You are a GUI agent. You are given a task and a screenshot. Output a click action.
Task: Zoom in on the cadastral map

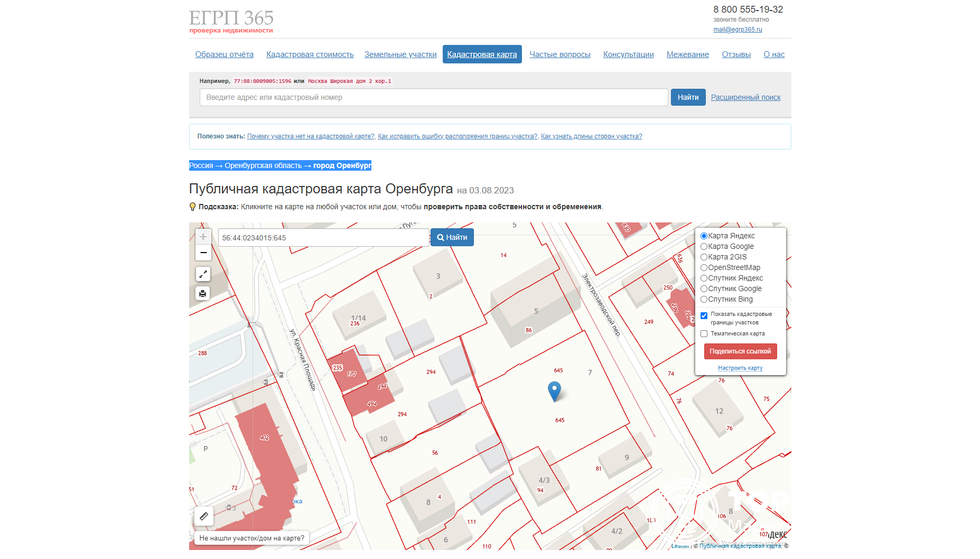pos(203,237)
